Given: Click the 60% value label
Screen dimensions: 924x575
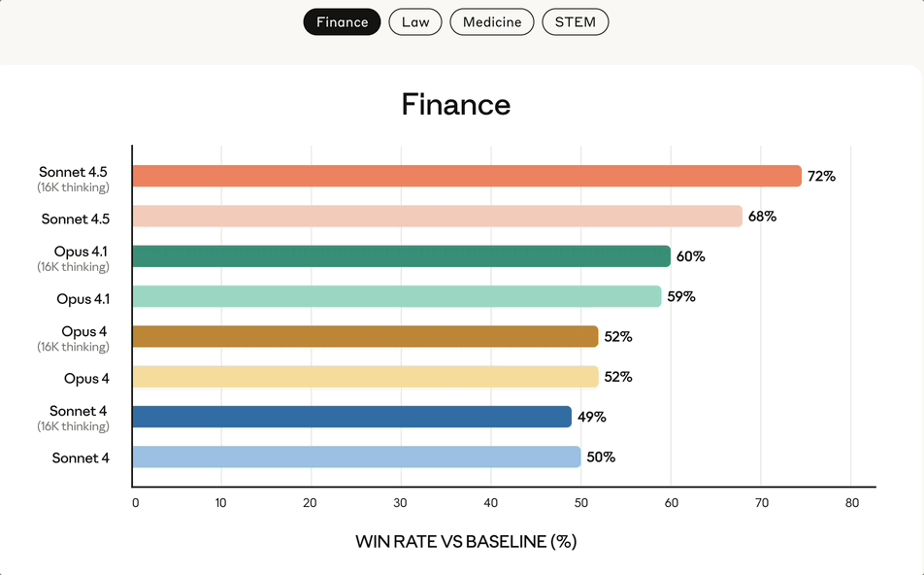Looking at the screenshot, I should pos(691,256).
